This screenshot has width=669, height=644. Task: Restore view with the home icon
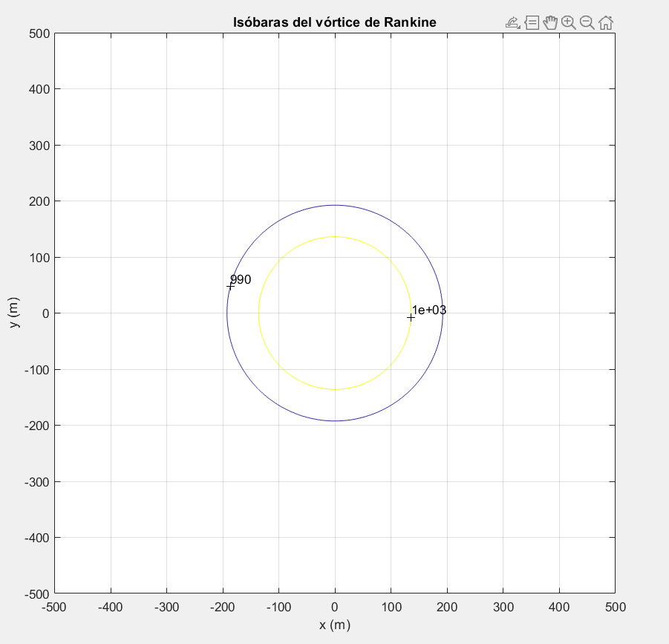(606, 23)
